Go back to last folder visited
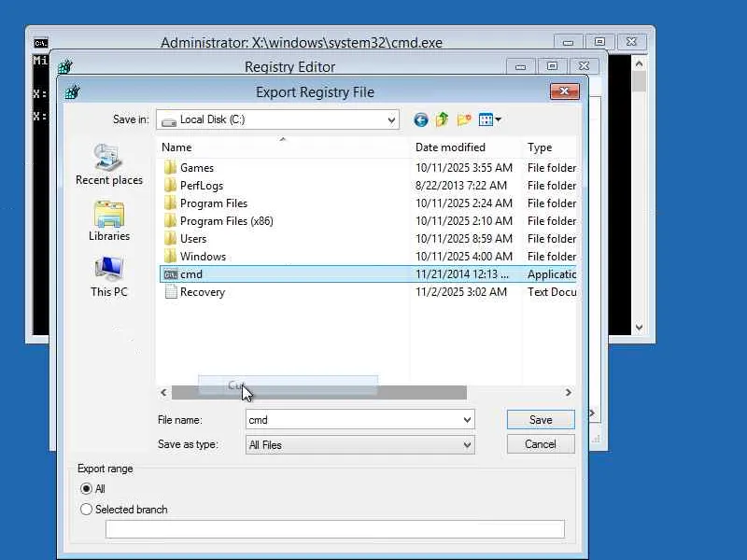This screenshot has height=560, width=747. (421, 119)
